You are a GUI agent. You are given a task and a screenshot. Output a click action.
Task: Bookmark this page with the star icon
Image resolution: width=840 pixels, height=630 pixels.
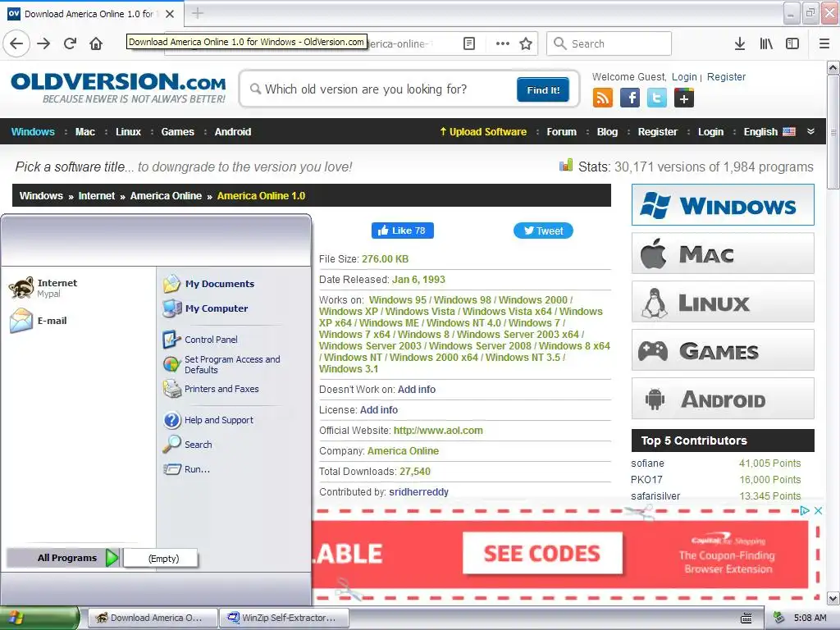pyautogui.click(x=526, y=43)
